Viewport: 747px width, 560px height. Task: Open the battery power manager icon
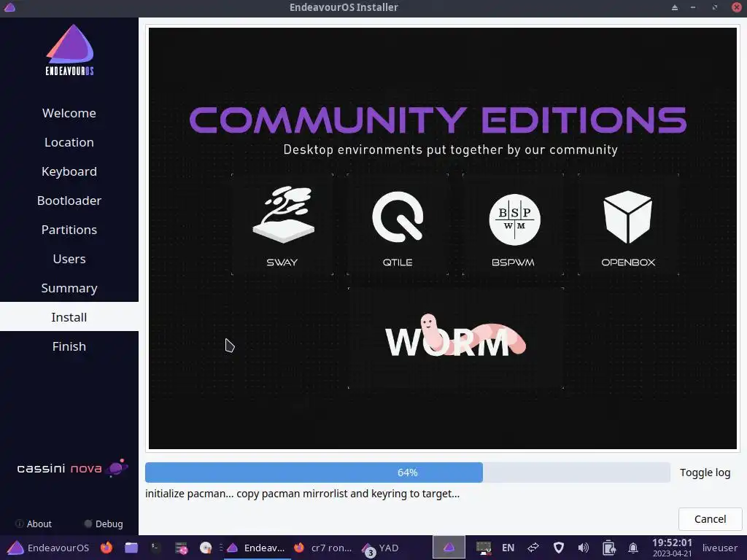coord(609,548)
